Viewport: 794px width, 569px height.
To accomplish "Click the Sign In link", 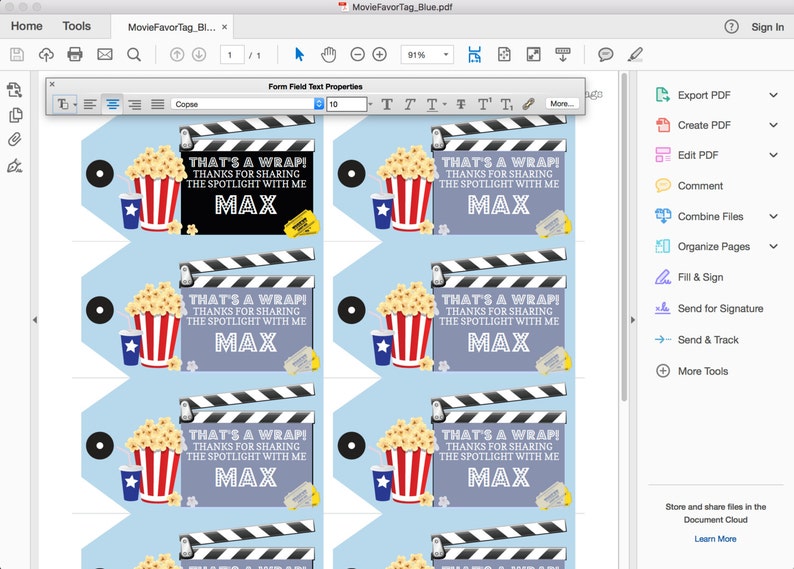I will (x=767, y=27).
